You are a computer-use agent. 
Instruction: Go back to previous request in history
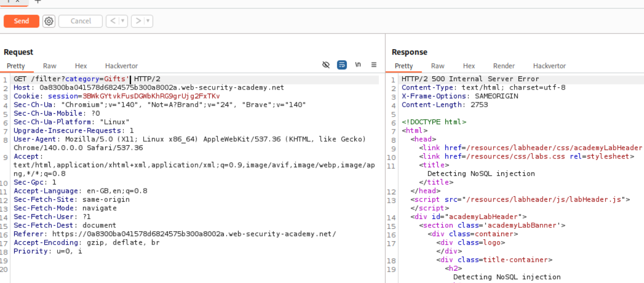[112, 21]
